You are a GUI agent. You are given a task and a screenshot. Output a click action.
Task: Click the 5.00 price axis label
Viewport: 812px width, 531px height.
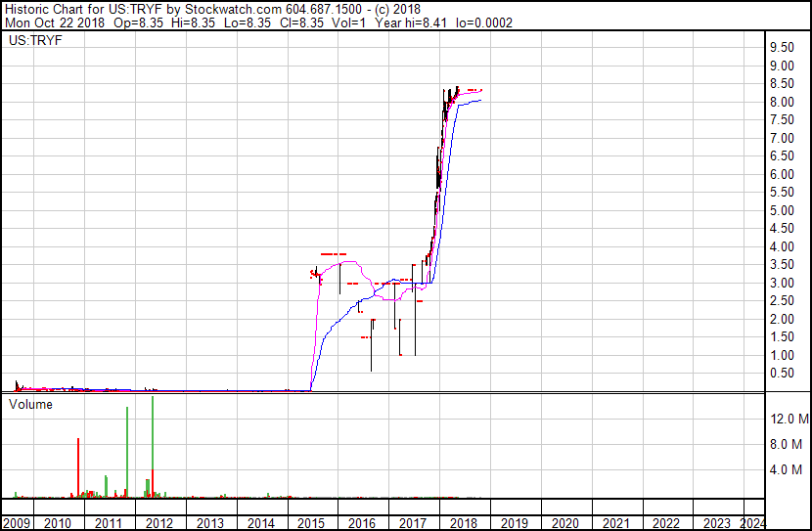(782, 210)
